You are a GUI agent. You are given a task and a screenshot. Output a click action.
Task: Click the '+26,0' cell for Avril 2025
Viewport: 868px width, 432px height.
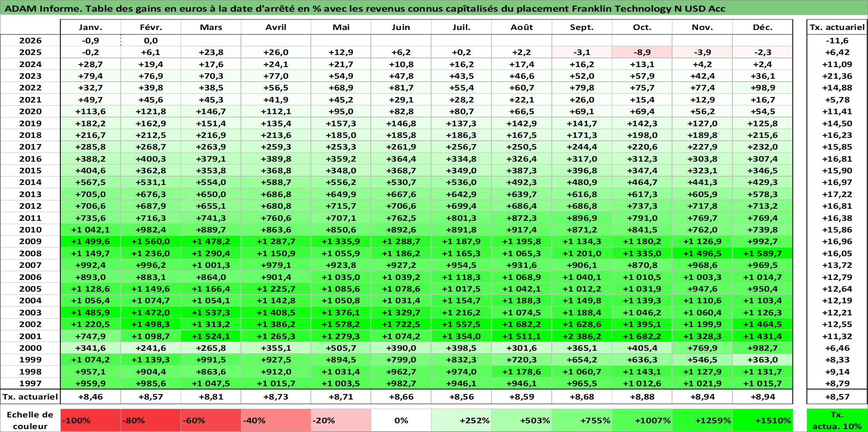[x=276, y=52]
